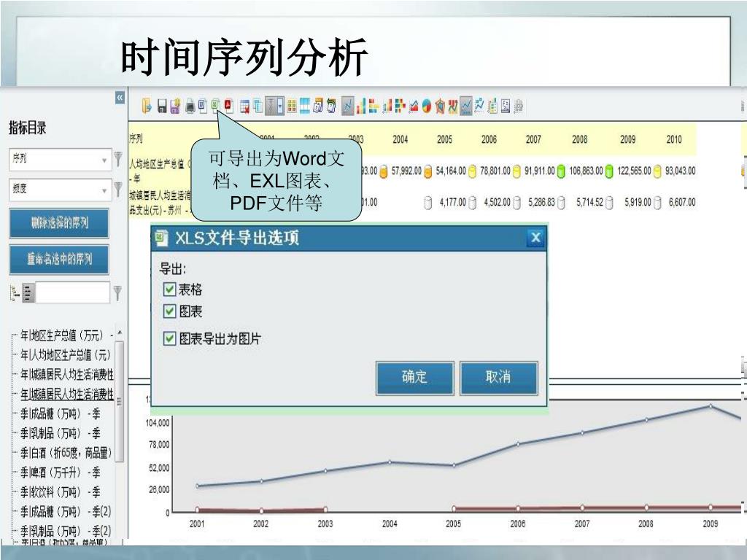This screenshot has height=560, width=747.
Task: Select tree item 季|白酒(折65度,商品量)
Action: (x=66, y=453)
